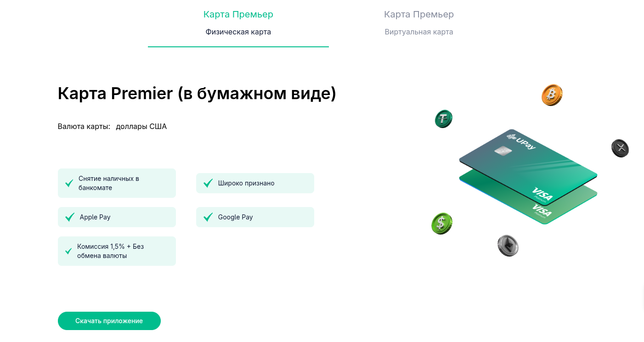This screenshot has width=644, height=342.
Task: Click the green Tether coin icon
Action: (443, 119)
